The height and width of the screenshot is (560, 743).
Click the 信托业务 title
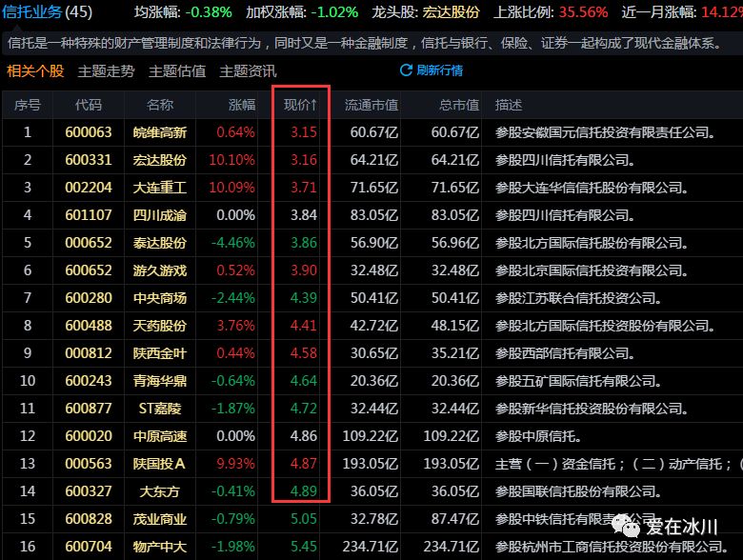tap(32, 12)
